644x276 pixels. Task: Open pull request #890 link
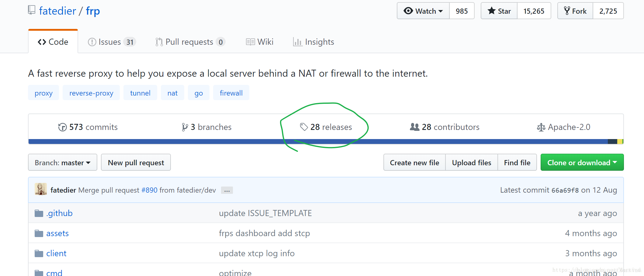tap(149, 190)
